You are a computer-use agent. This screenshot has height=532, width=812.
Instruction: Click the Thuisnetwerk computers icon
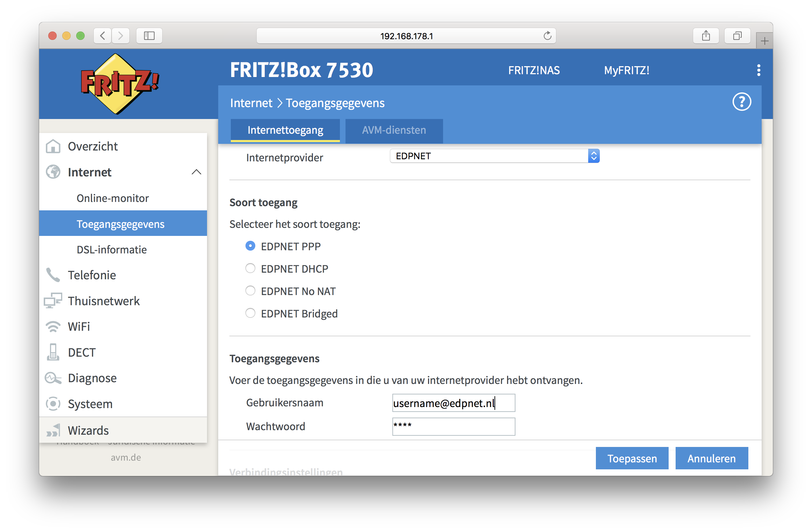[53, 301]
